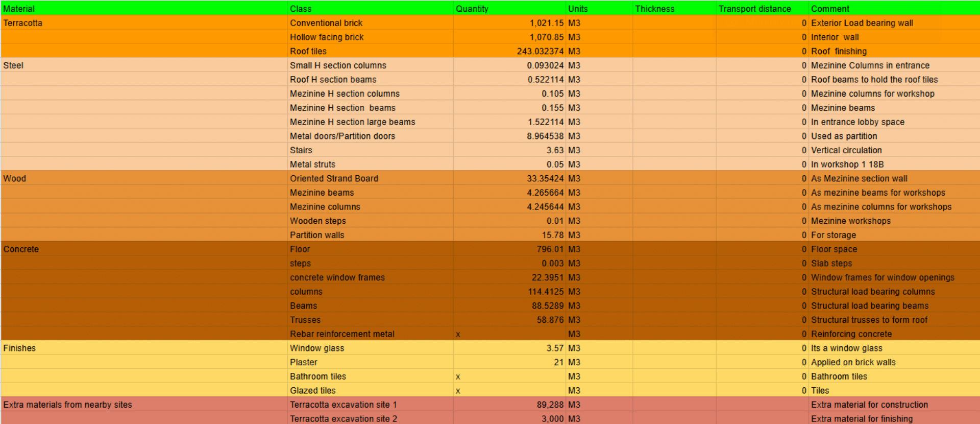Select quantity 8.964538 cell

[509, 136]
